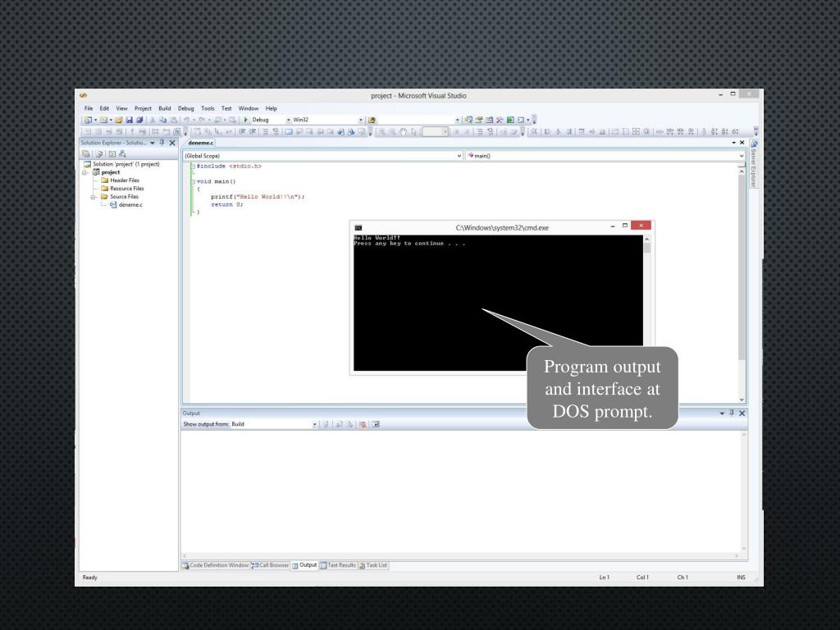Open the Window menu
The image size is (840, 630).
[248, 108]
